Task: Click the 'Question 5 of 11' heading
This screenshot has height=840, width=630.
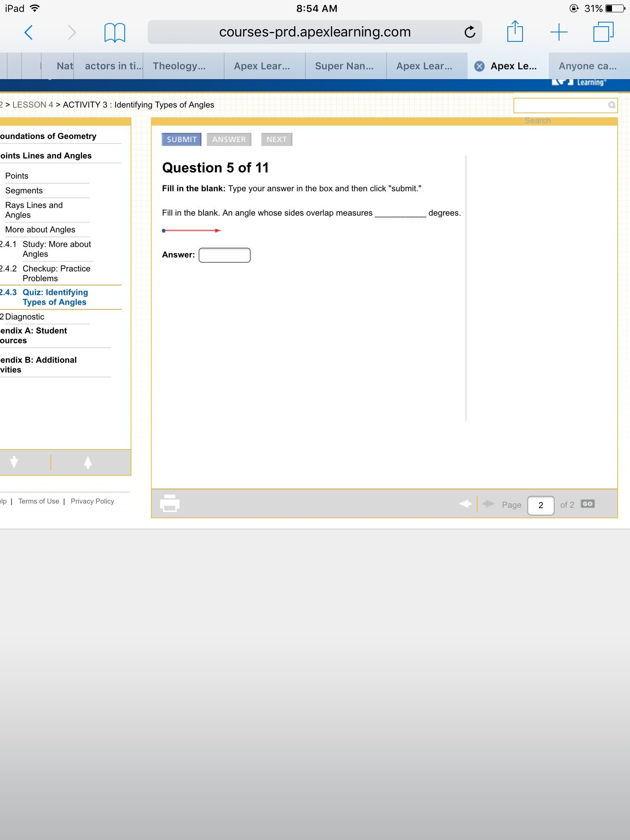Action: coord(215,168)
